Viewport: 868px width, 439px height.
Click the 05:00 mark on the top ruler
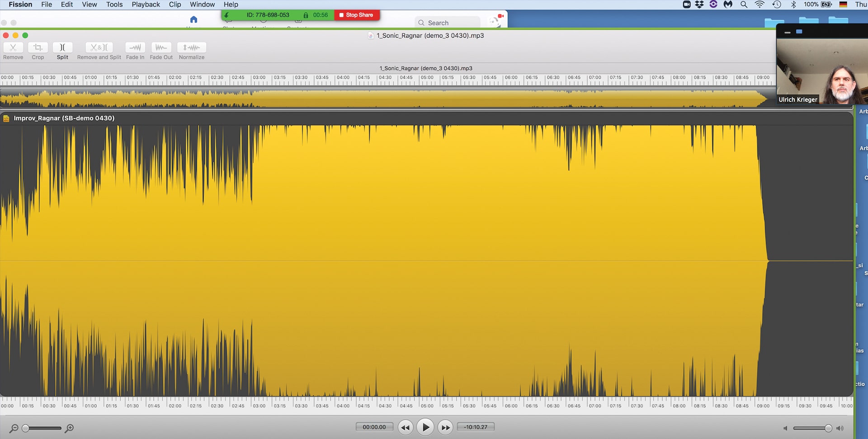pyautogui.click(x=427, y=78)
